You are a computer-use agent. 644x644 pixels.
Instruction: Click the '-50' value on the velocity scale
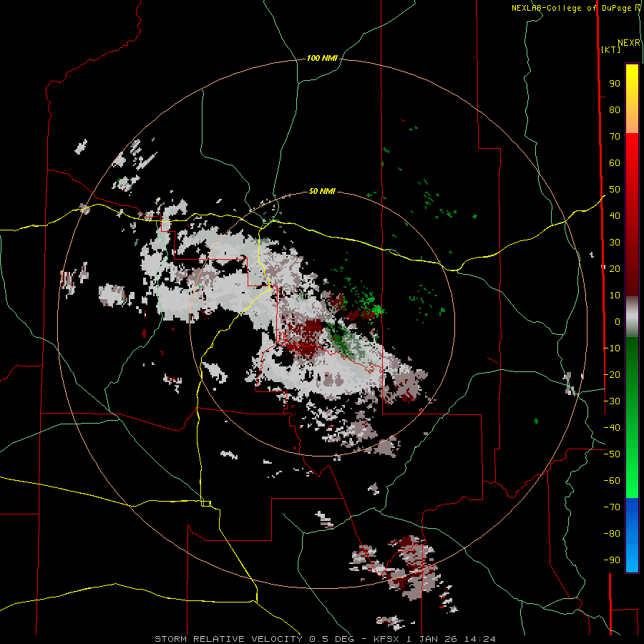point(612,454)
